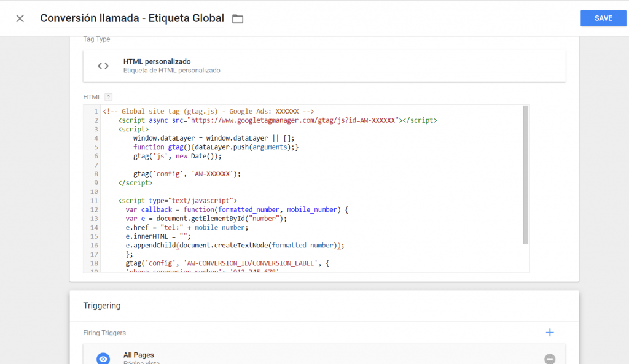Viewport: 629px width, 364px height.
Task: Click the Tag Type label
Action: 96,39
